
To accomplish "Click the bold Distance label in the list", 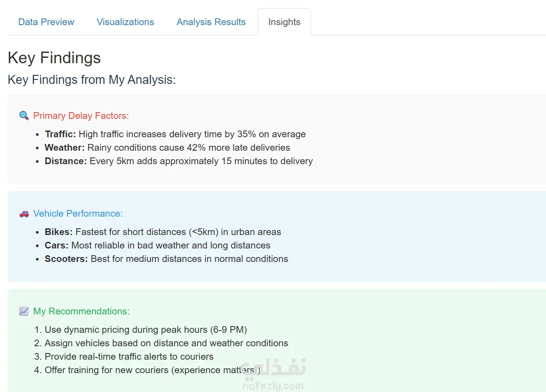I will tap(66, 161).
